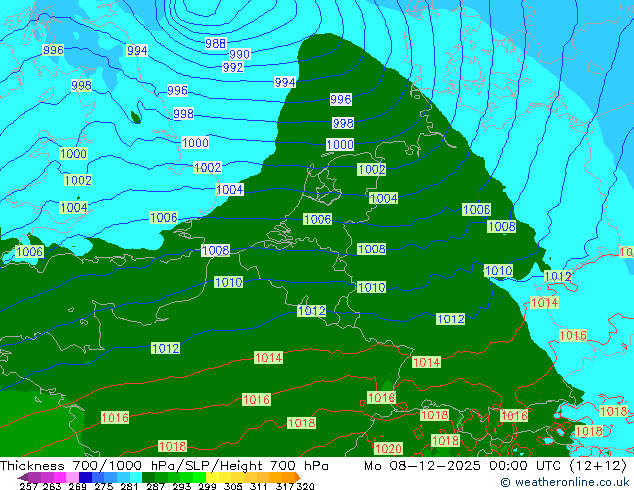The image size is (634, 490).
Task: Pick the dark blue legend swatch
Action: [85, 477]
